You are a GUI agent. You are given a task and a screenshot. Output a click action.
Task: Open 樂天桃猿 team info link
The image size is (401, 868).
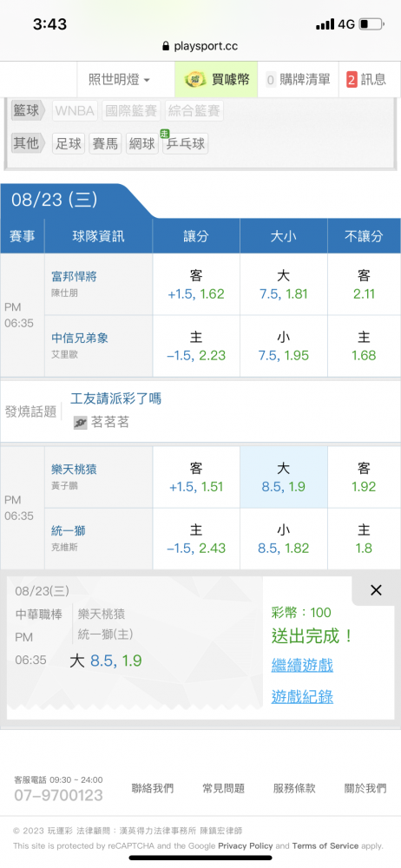[75, 470]
